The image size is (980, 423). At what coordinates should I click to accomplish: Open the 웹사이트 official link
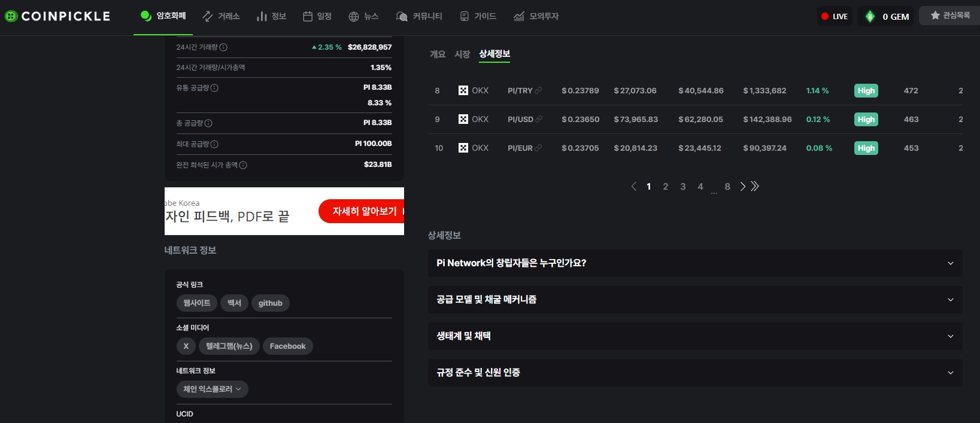196,303
